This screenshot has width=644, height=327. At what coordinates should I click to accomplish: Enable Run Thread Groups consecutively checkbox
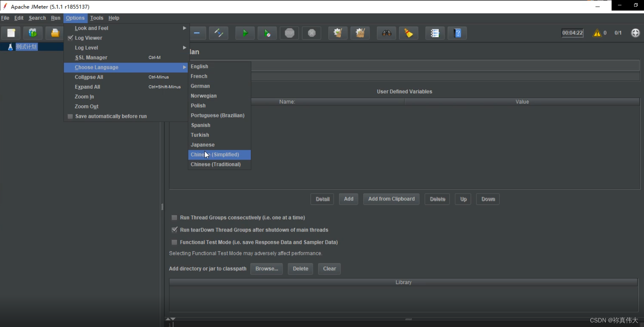coord(174,218)
